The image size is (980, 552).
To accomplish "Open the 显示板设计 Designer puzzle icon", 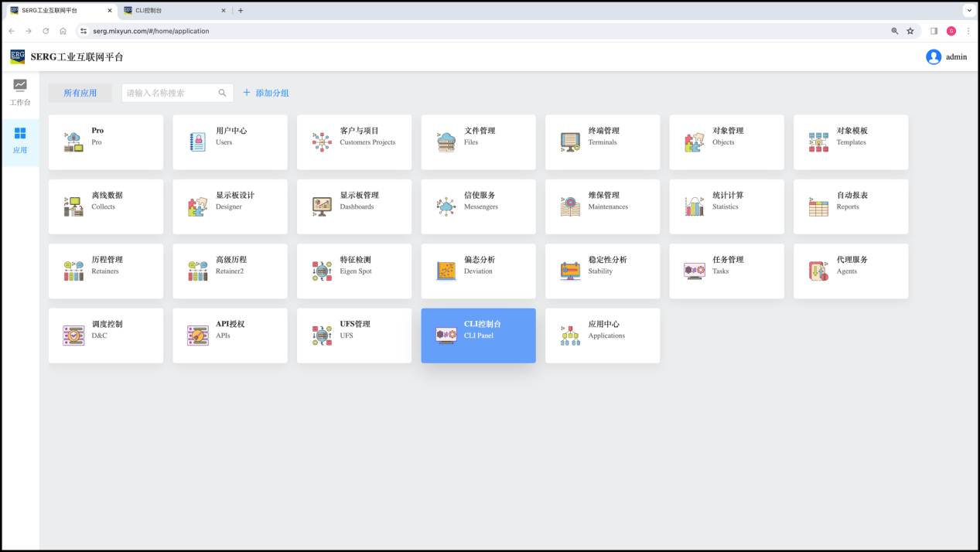I will [x=198, y=206].
